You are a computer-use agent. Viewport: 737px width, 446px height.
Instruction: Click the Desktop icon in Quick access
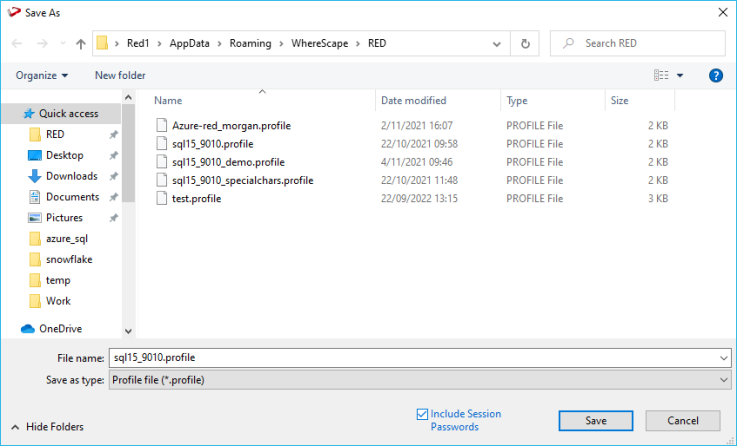click(x=35, y=155)
